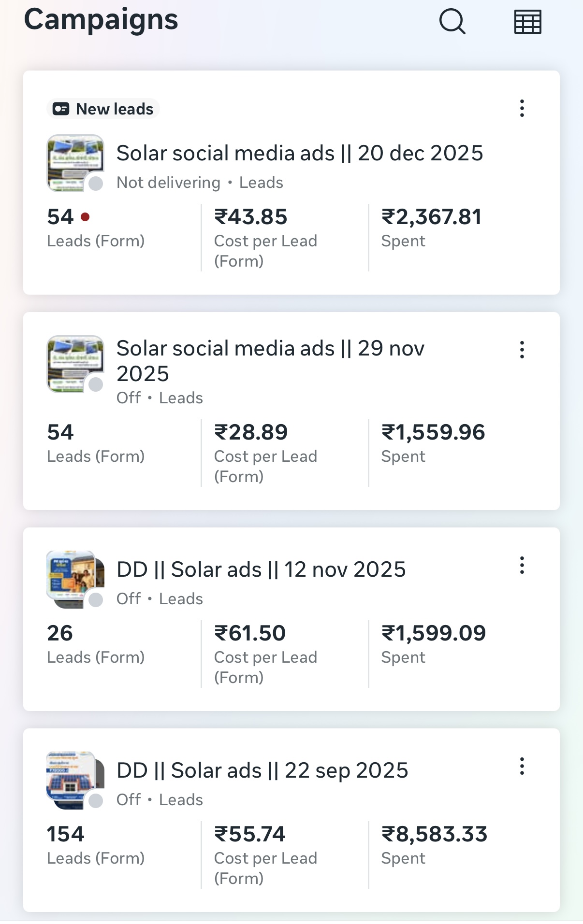Tap the ₹8,583.33 Spent metric

pos(434,844)
